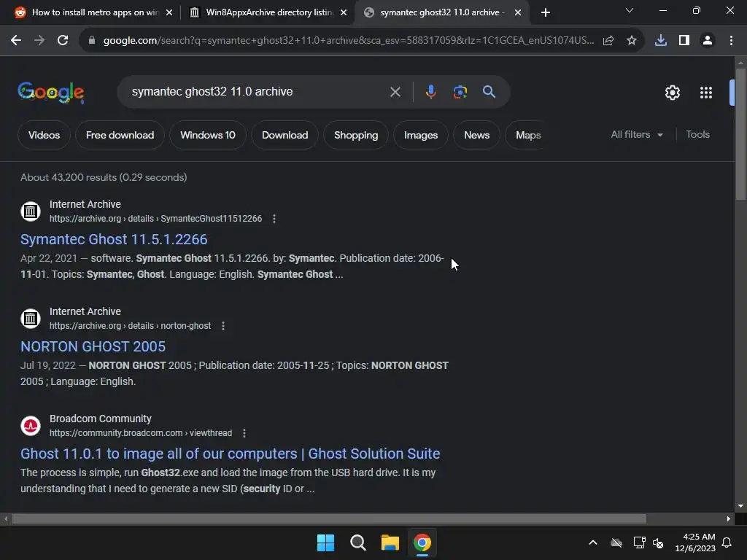The width and height of the screenshot is (747, 560).
Task: Click scroll down arrow on vertical scrollbar
Action: (x=740, y=506)
